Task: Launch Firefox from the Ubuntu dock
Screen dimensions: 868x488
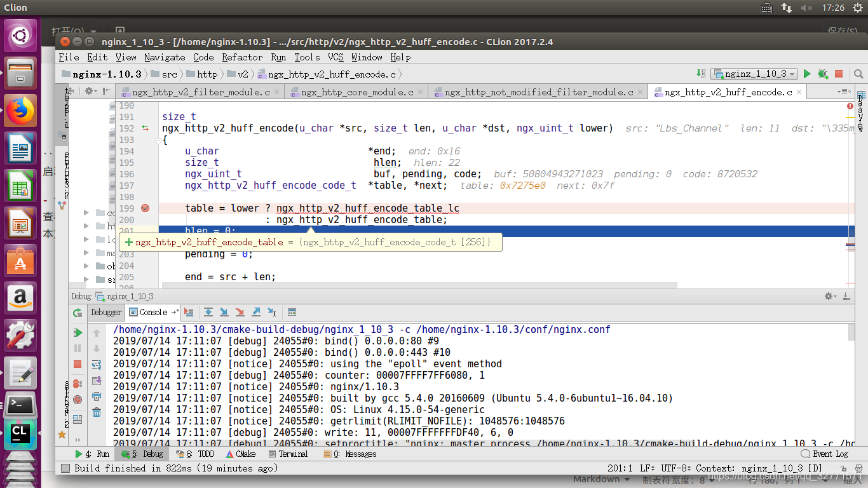Action: pos(21,111)
